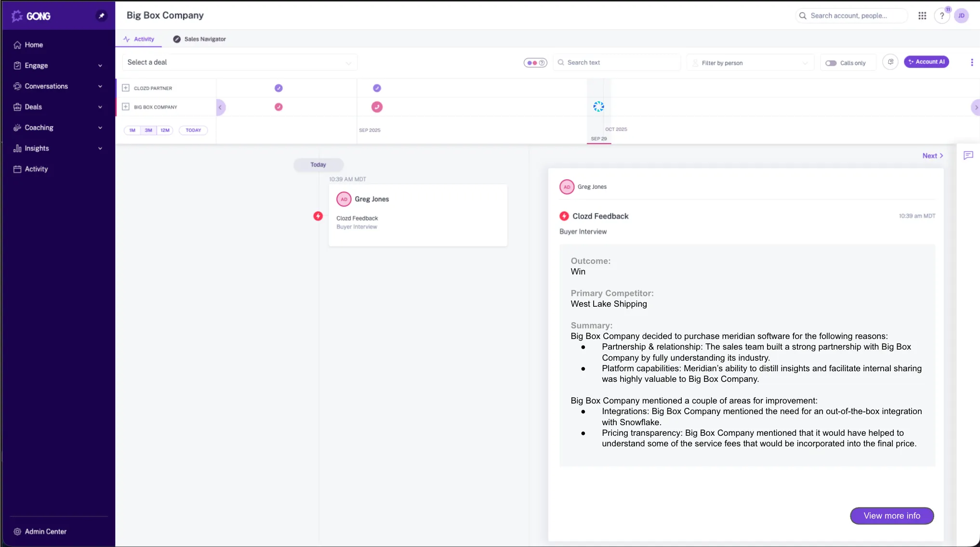
Task: Expand the Big Box Company row
Action: [126, 107]
